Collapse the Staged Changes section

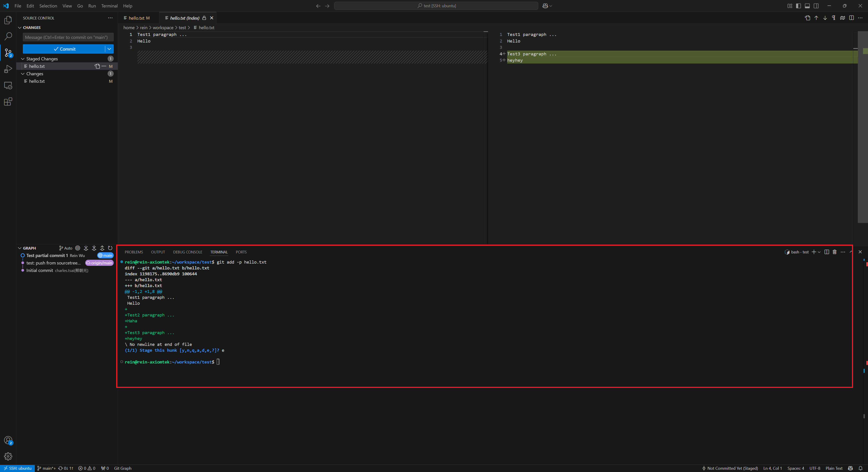click(23, 59)
